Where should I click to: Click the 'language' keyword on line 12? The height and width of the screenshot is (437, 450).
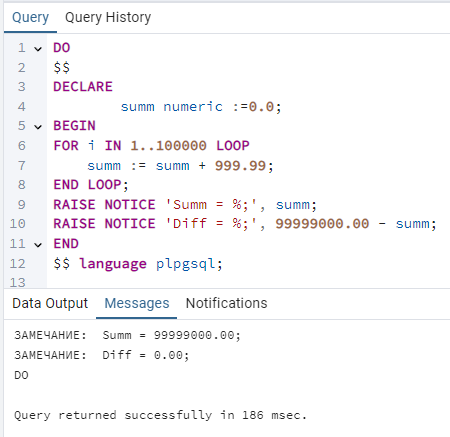point(113,264)
